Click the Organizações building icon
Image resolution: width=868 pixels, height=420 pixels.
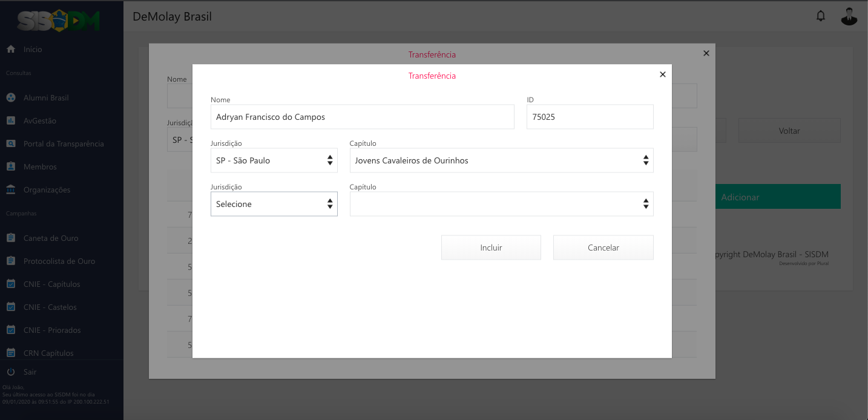pos(11,189)
